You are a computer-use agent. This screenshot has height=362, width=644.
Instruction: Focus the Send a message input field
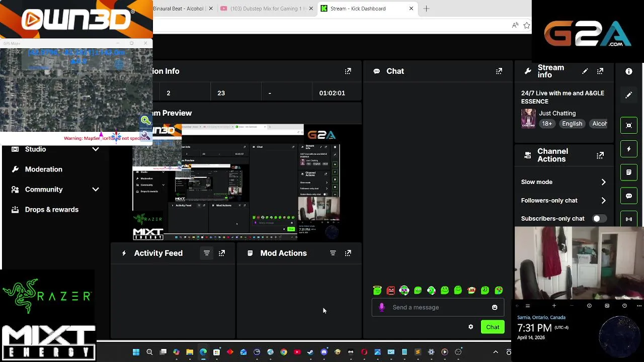click(x=438, y=307)
